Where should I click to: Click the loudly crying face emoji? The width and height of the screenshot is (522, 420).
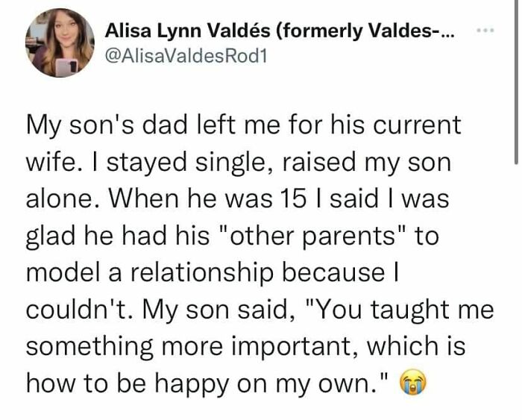(412, 382)
